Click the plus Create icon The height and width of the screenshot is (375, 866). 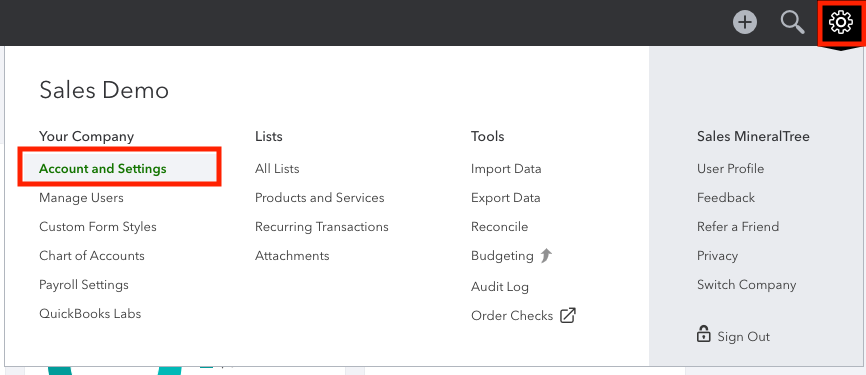(x=745, y=23)
